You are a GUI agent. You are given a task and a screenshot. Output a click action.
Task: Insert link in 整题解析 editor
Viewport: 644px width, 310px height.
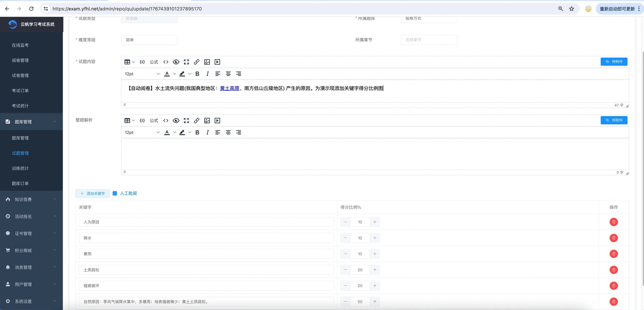(x=197, y=121)
